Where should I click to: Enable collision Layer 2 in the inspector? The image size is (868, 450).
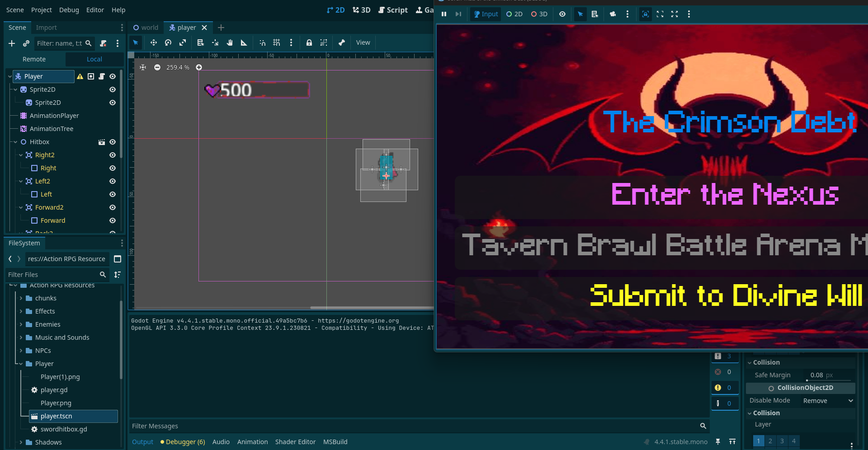click(770, 441)
